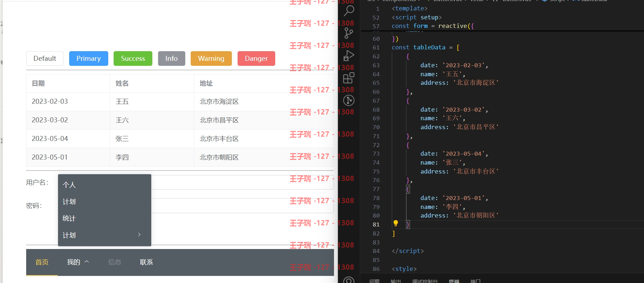Screen dimensions: 644x283
Task: Click the </script> closing tag line
Action: pos(408,251)
